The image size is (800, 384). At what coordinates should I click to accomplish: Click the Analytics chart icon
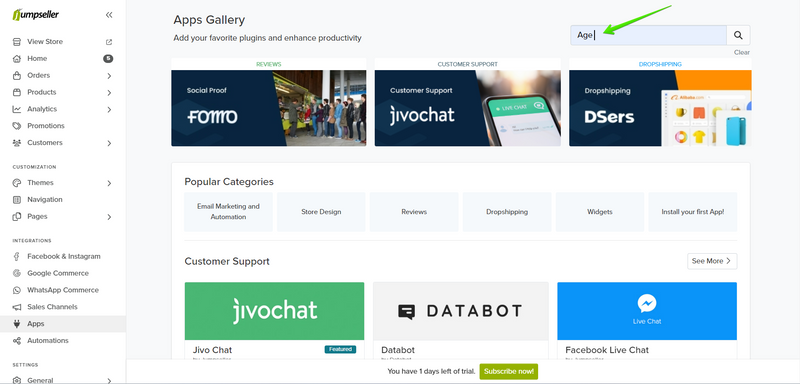[x=17, y=109]
